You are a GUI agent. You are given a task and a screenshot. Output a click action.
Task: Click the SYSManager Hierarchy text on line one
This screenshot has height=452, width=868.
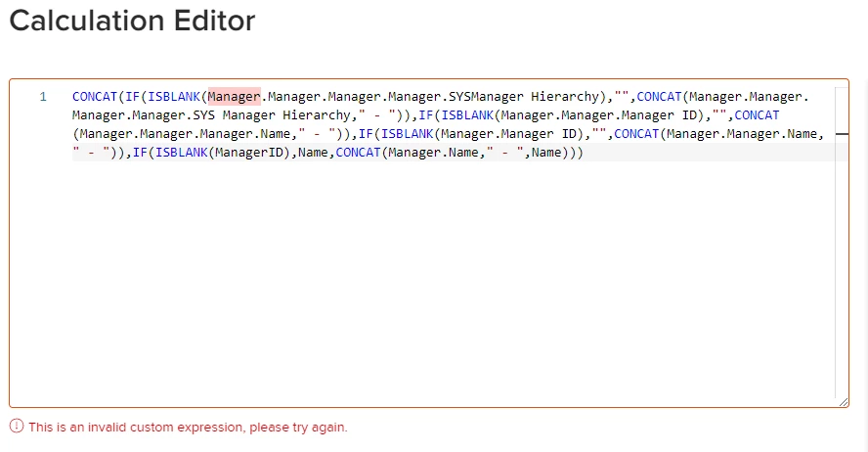click(x=524, y=97)
